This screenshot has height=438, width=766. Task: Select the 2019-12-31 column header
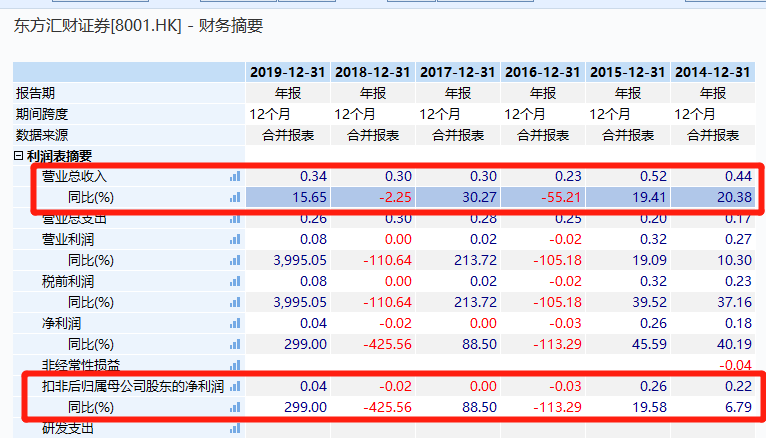pyautogui.click(x=288, y=72)
